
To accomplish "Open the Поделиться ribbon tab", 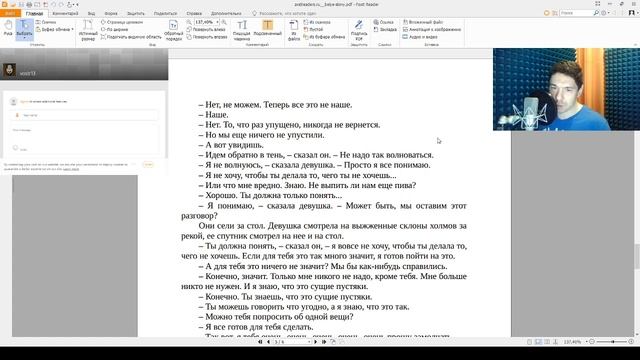I will coord(165,13).
